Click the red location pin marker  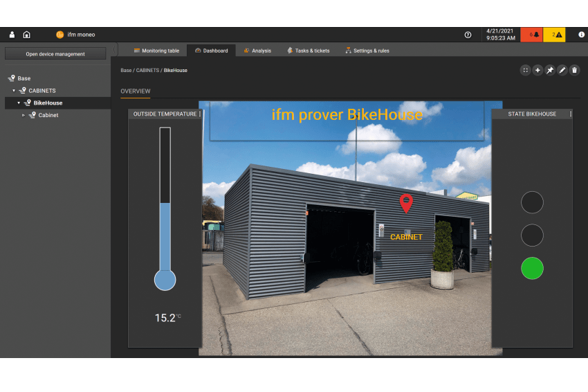pos(406,203)
